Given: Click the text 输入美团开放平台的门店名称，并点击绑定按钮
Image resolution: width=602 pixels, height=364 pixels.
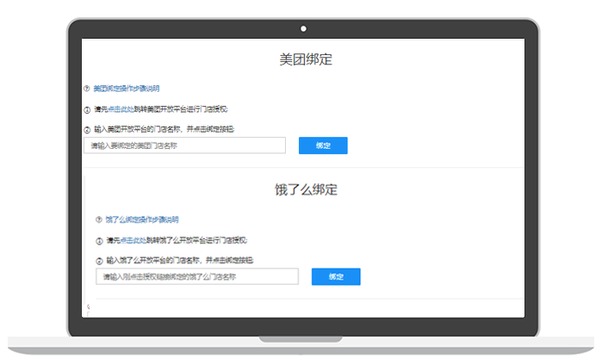Looking at the screenshot, I should (x=164, y=129).
